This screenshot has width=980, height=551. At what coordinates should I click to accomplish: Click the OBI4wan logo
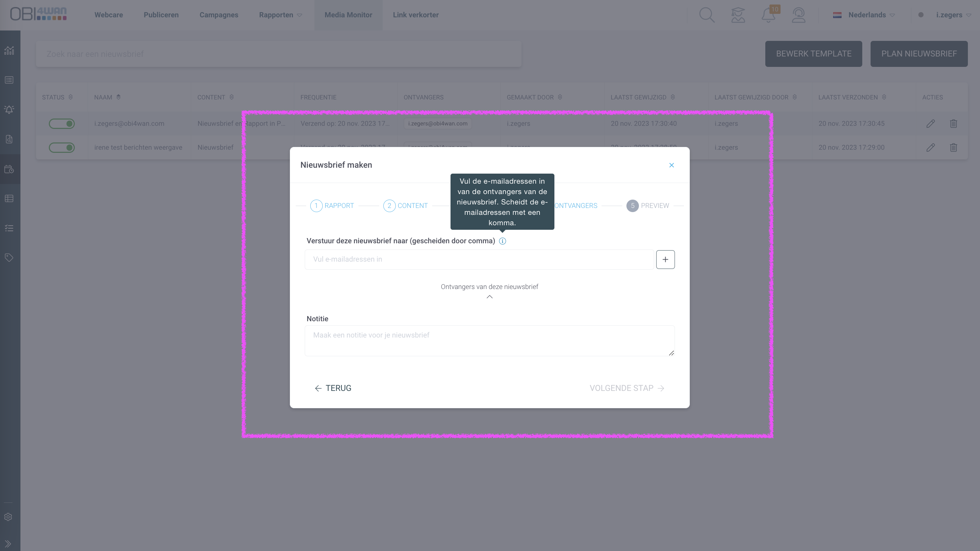point(38,14)
